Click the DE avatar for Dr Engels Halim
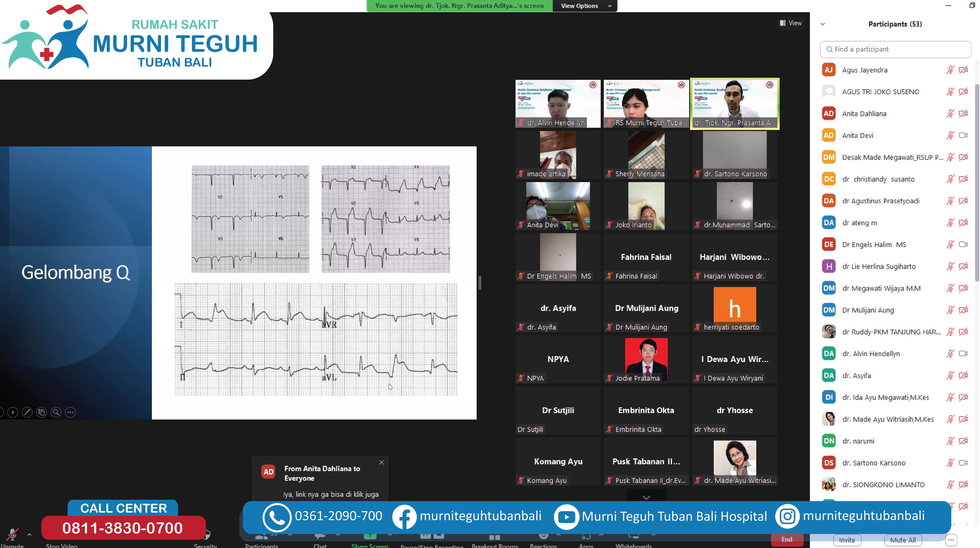Screen dimensions: 980x548 pos(829,244)
